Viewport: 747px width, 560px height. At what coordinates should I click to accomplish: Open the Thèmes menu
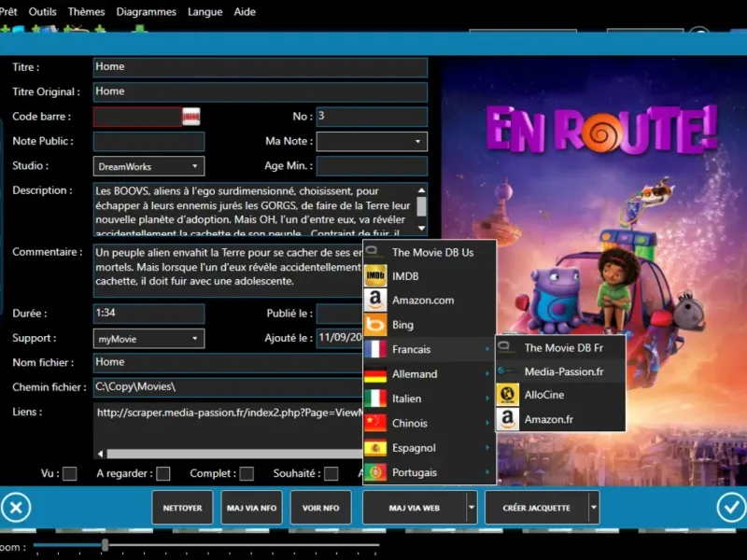click(x=86, y=12)
